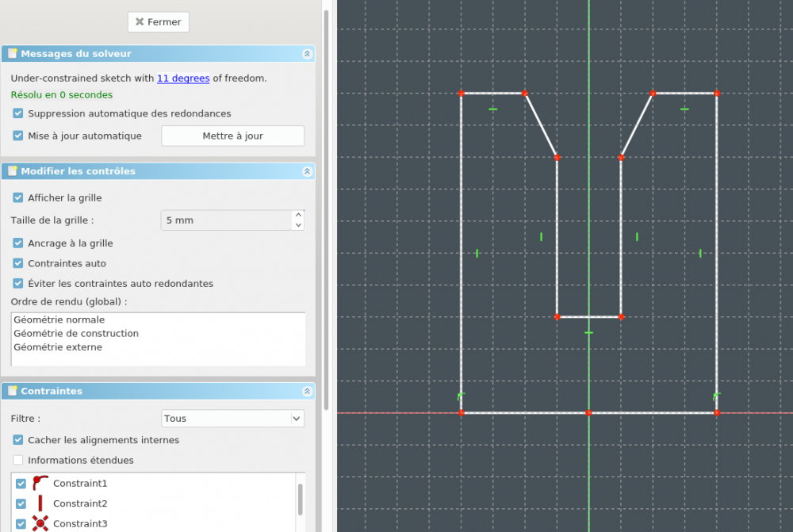This screenshot has width=793, height=532.
Task: Collapse the Contraintes panel
Action: click(x=307, y=391)
